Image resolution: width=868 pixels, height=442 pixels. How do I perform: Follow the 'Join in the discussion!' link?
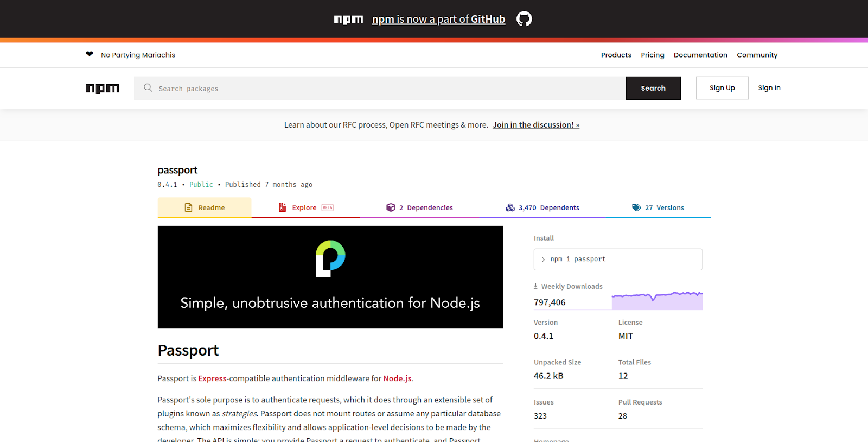pyautogui.click(x=536, y=125)
